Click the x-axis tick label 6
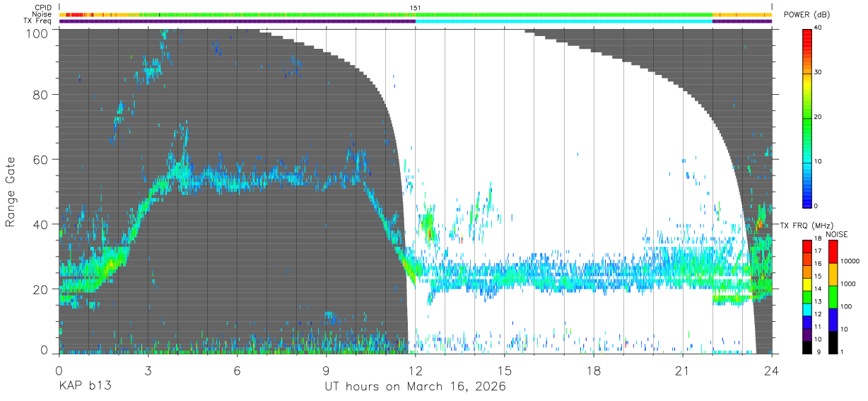 [237, 371]
